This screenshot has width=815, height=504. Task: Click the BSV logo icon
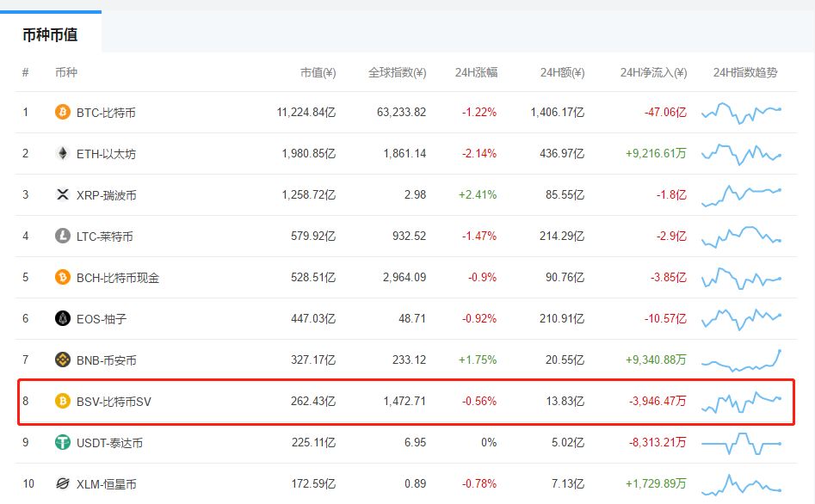click(x=62, y=401)
